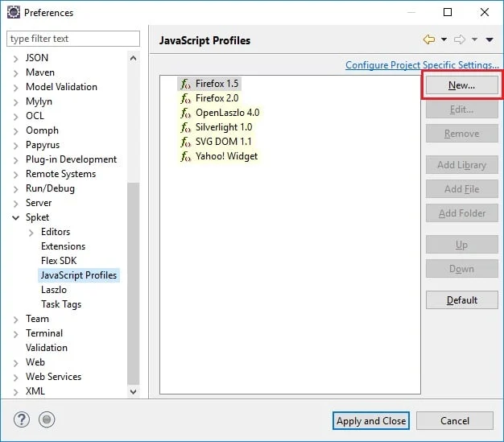Click the Yahoo! Widget profile text
The width and height of the screenshot is (504, 442).
226,156
